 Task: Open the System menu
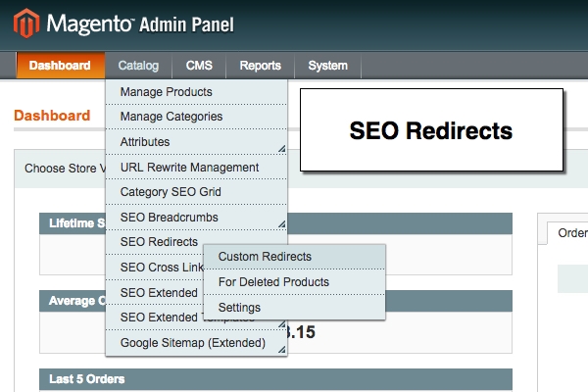[x=327, y=66]
